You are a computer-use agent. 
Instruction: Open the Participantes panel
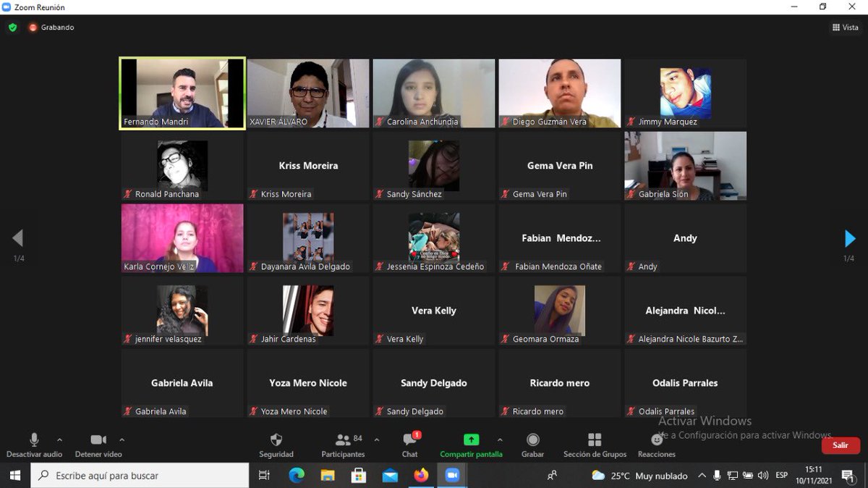[x=344, y=445]
